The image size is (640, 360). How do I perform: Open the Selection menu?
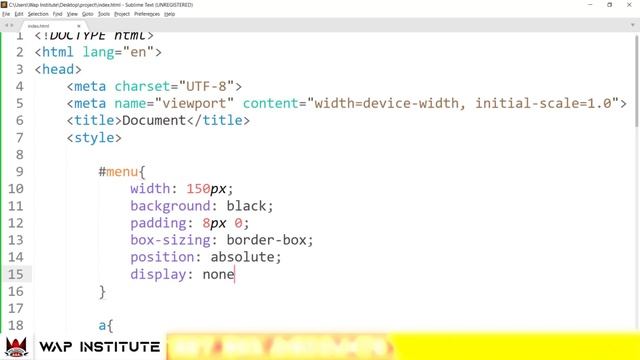click(38, 14)
